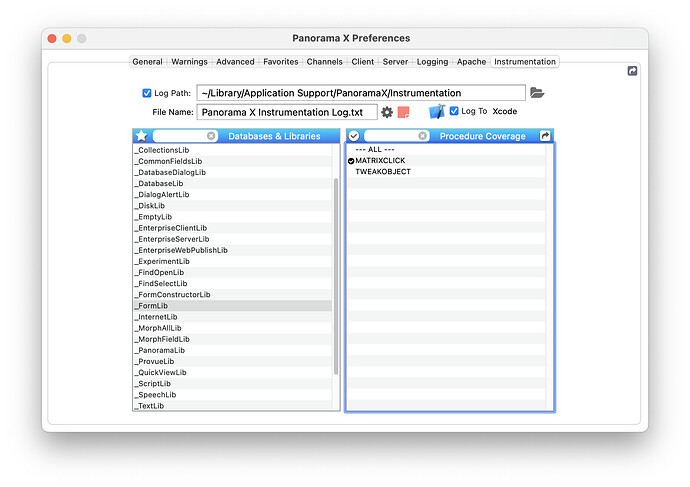Select _EmptyLib row
Screen dimensions: 690x487
point(233,217)
